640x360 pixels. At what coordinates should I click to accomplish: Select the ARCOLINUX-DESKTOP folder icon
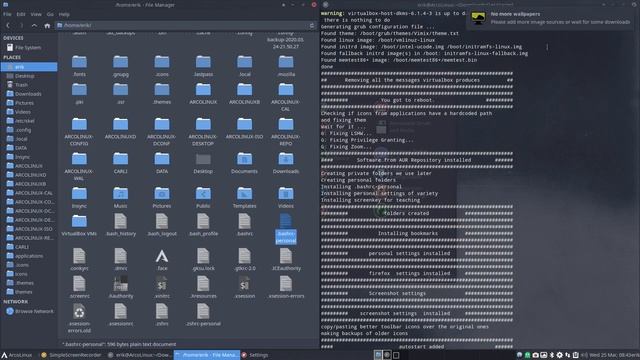203,124
